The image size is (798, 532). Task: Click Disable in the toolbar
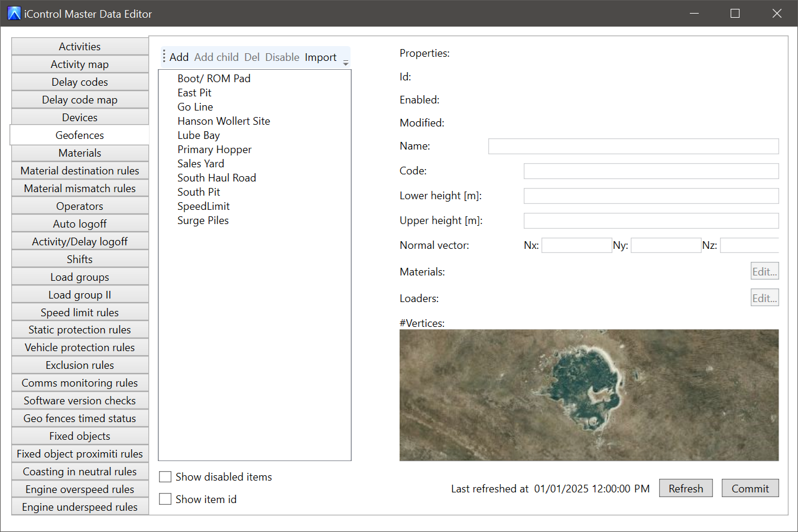pos(282,57)
